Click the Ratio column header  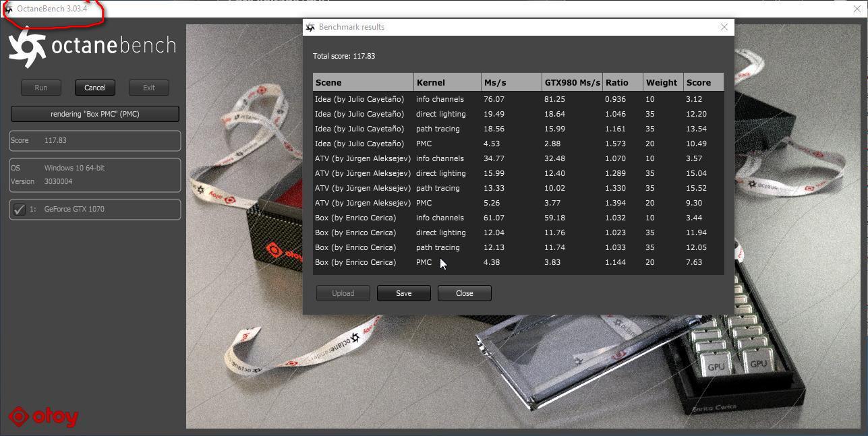(x=623, y=82)
